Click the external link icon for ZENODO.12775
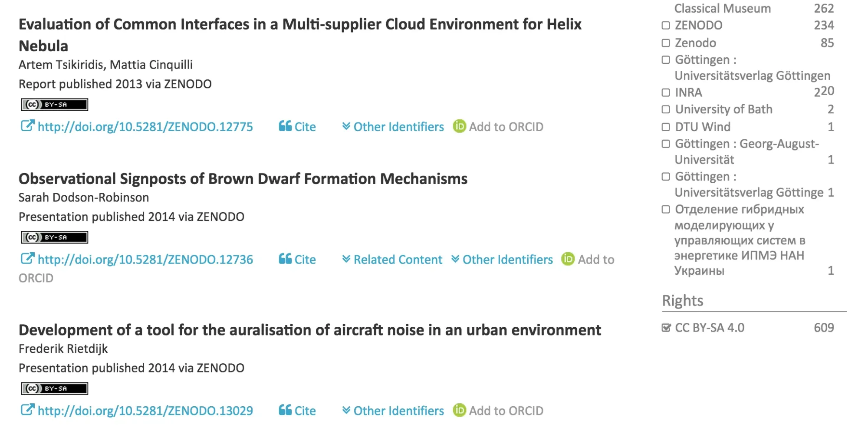 [27, 126]
